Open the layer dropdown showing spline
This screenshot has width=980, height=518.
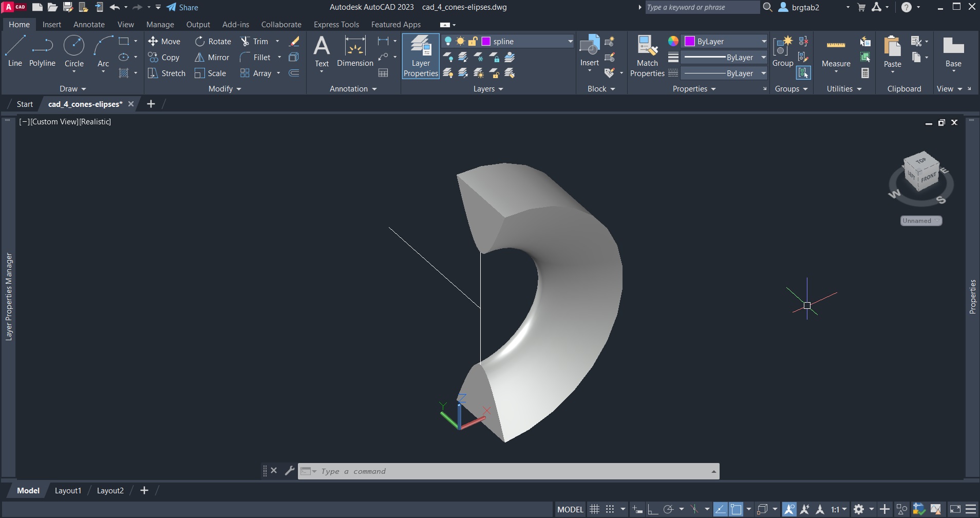[x=570, y=41]
